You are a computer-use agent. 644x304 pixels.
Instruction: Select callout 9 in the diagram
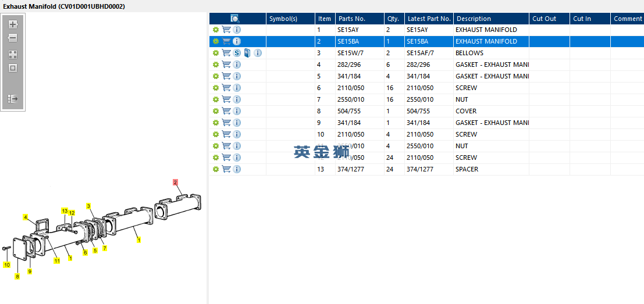tap(30, 271)
